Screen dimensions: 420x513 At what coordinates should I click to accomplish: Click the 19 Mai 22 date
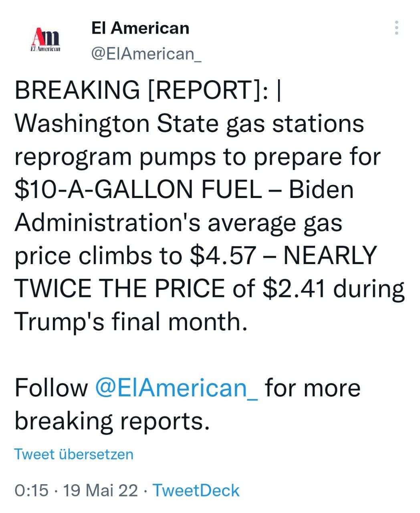tap(100, 491)
